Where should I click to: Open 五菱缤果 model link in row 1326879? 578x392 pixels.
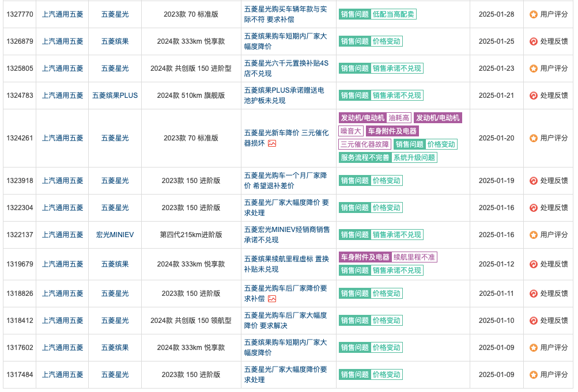point(115,41)
